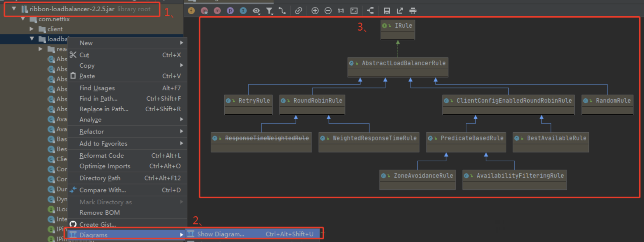Export diagram to file

click(x=400, y=11)
